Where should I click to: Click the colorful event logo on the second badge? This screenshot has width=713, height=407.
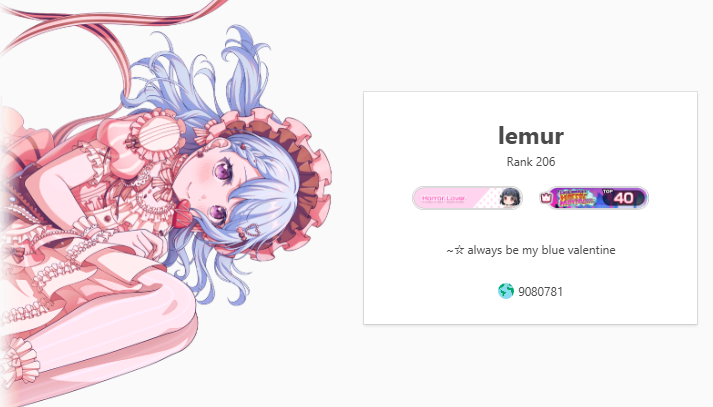coord(577,198)
